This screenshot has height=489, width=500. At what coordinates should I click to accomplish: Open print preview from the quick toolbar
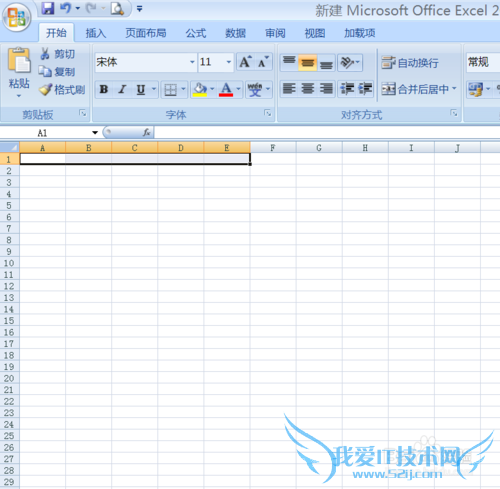[x=117, y=8]
